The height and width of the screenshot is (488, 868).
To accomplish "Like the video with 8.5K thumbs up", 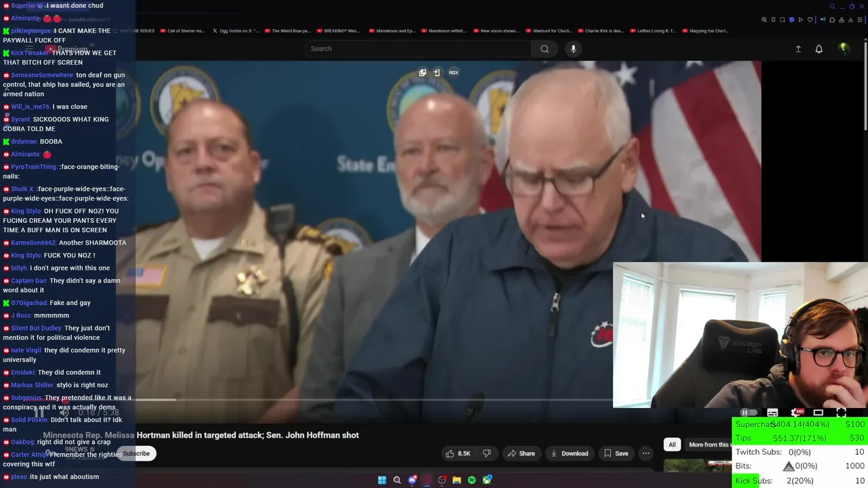I will click(457, 453).
